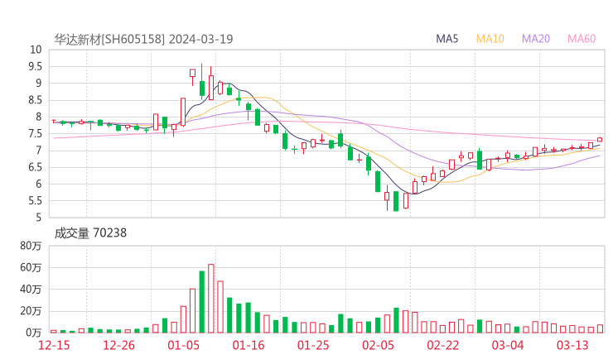This screenshot has height=364, width=613.
Task: Click the 12-26 date axis label
Action: coord(118,345)
